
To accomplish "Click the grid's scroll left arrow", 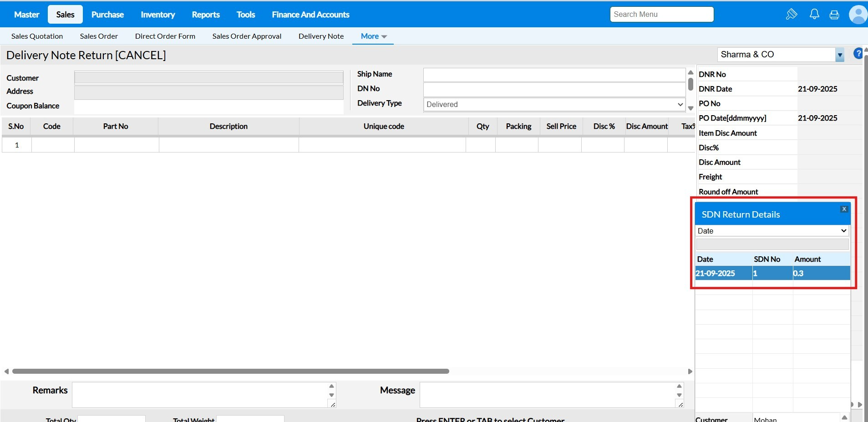I will [6, 371].
